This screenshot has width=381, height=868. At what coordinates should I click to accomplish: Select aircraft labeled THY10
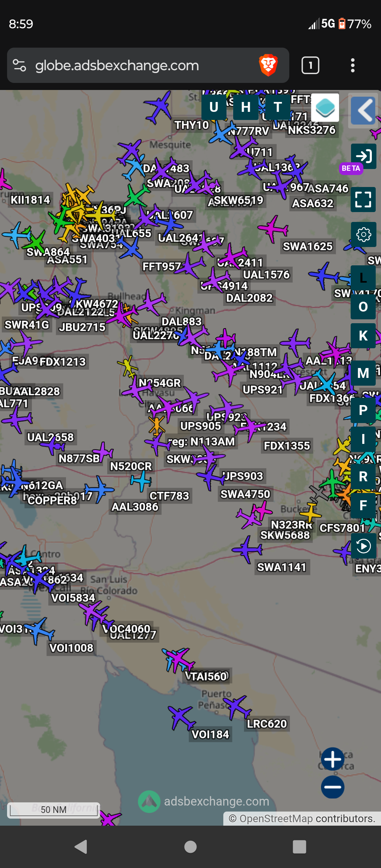tap(158, 107)
